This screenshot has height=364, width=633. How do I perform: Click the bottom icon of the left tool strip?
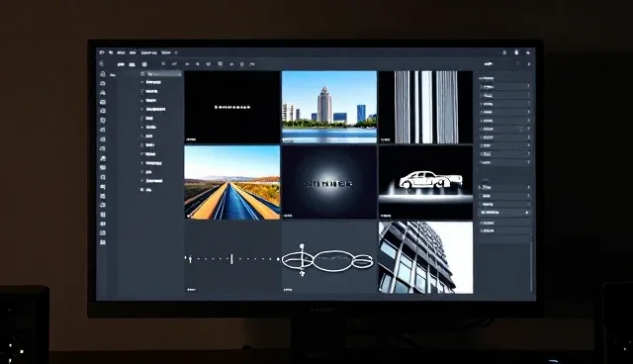pyautogui.click(x=103, y=242)
